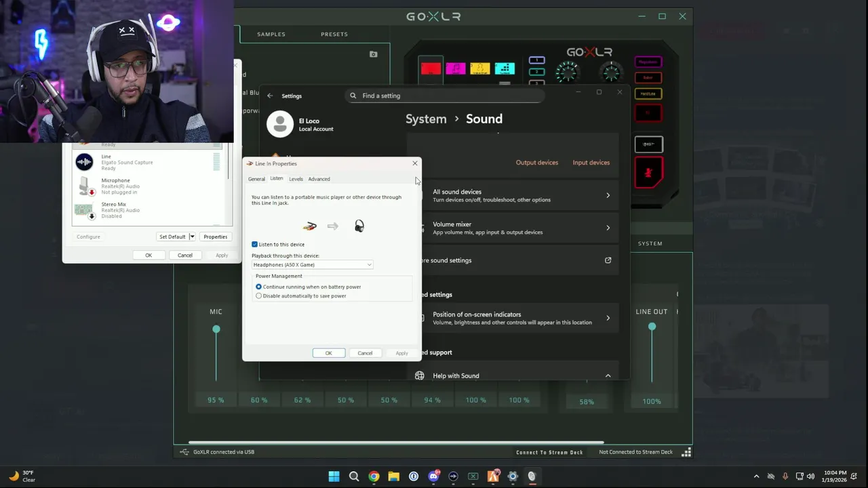868x488 pixels.
Task: Adjust the MIC fader slider
Action: tap(216, 329)
